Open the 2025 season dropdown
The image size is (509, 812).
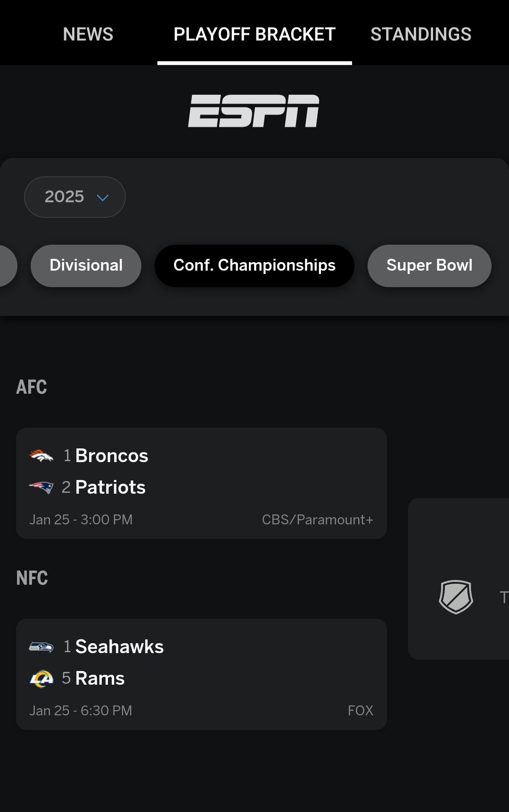[x=74, y=197]
